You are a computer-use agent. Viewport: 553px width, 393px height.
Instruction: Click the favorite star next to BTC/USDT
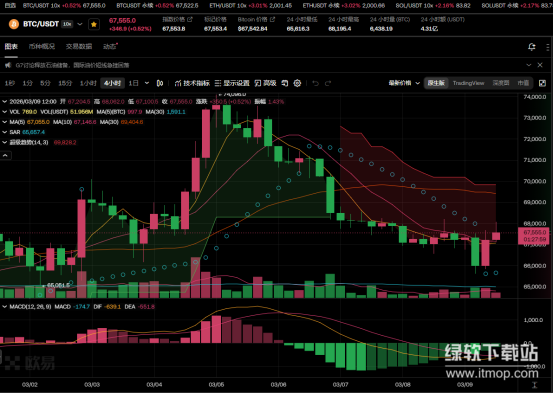pos(94,24)
